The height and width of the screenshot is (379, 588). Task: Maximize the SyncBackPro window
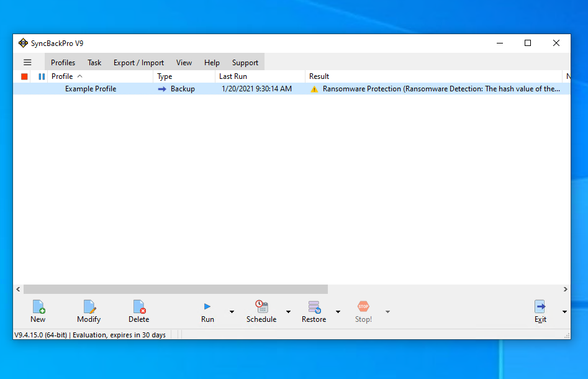pos(528,43)
